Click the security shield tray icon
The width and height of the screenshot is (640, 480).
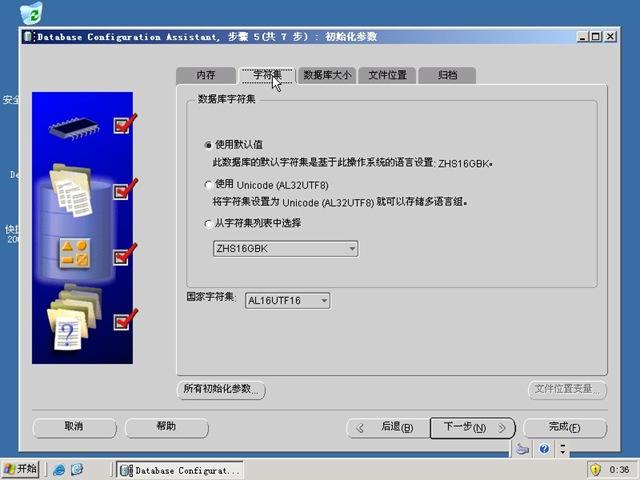pos(595,470)
